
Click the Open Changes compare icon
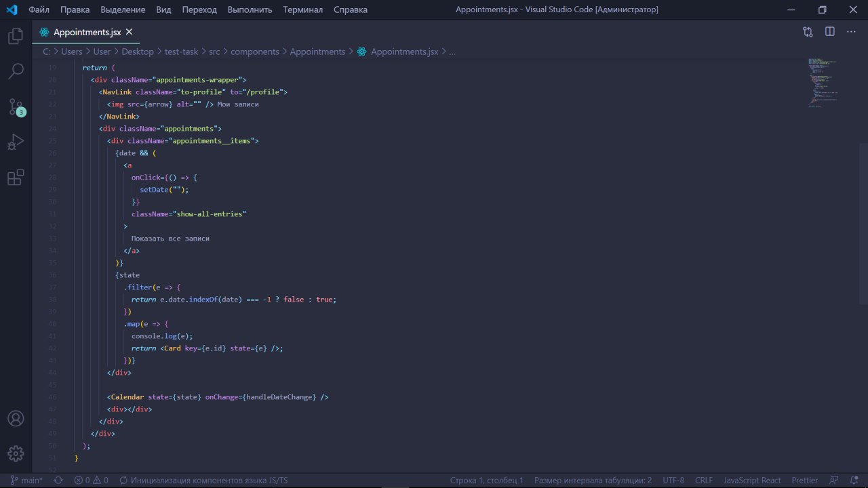[x=808, y=32]
